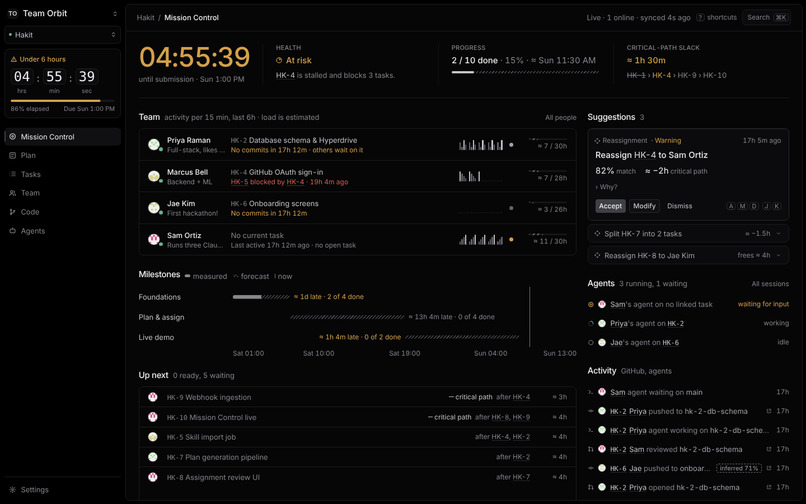The height and width of the screenshot is (504, 806).
Task: Click the terminal icon on Sam agent waiting row
Action: pyautogui.click(x=591, y=392)
